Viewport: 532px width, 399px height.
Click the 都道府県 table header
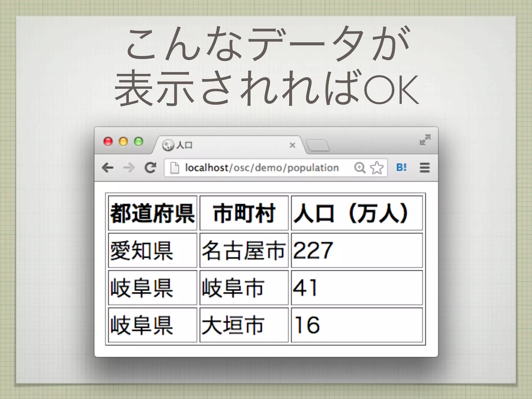[x=153, y=213]
